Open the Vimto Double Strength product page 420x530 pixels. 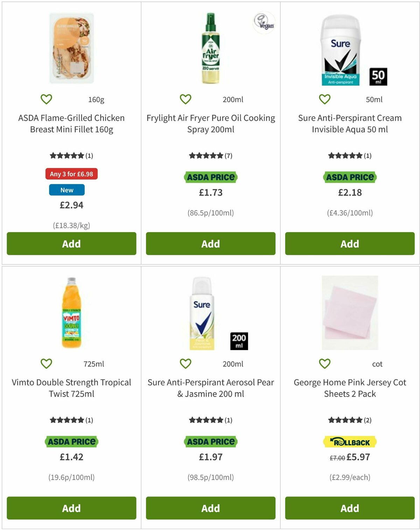coord(71,388)
